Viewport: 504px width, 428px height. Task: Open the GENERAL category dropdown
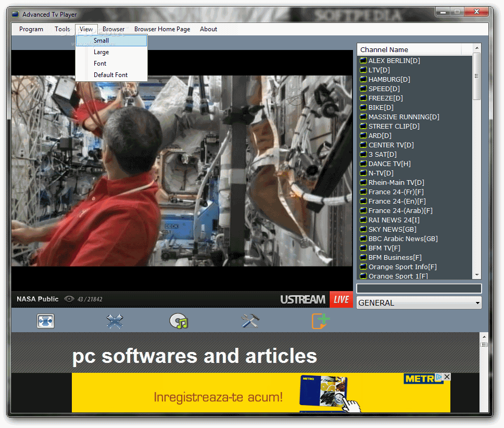pos(419,303)
